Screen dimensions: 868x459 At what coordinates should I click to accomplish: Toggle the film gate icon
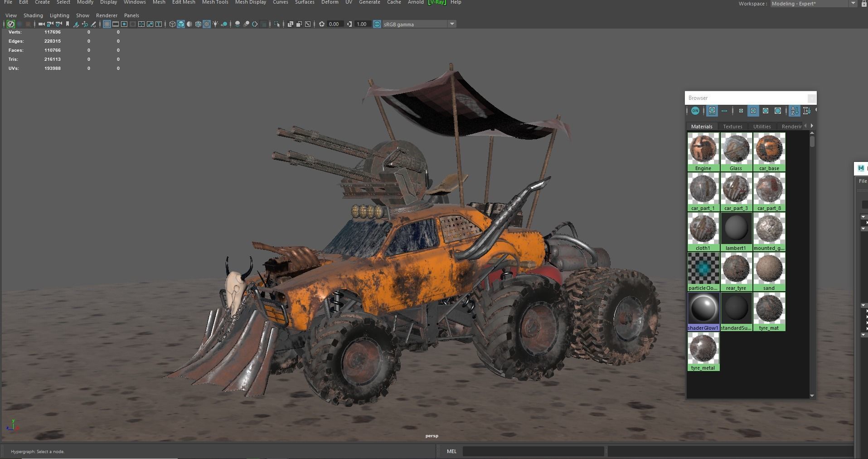point(116,24)
